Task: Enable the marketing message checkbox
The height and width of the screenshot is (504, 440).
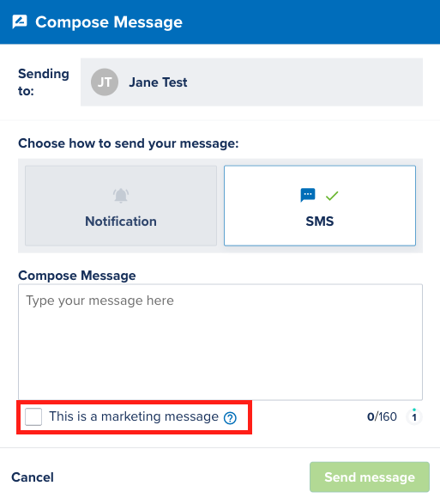Action: point(33,416)
